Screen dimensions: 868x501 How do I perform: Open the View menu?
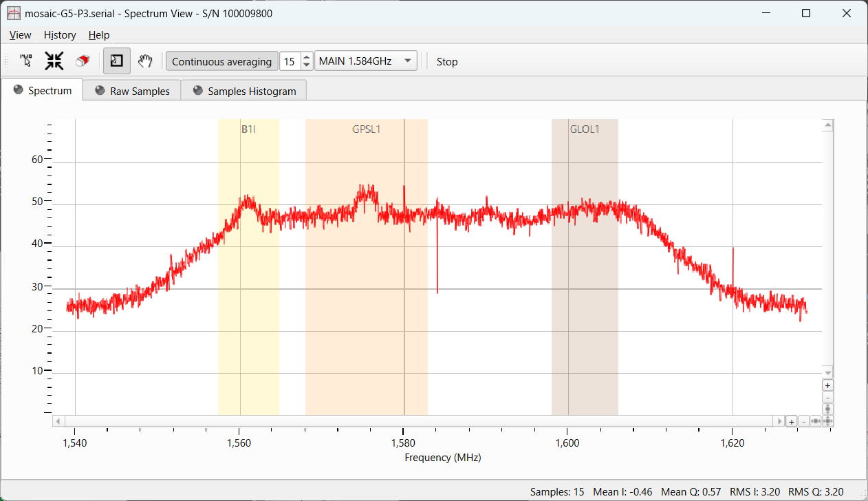(20, 35)
